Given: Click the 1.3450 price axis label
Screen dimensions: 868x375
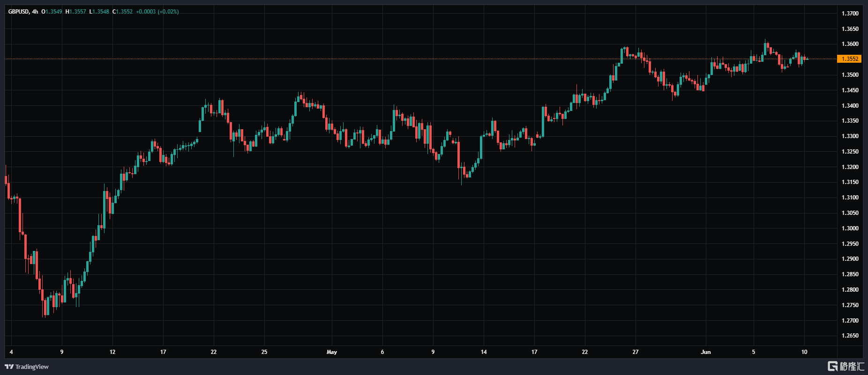Looking at the screenshot, I should [850, 90].
